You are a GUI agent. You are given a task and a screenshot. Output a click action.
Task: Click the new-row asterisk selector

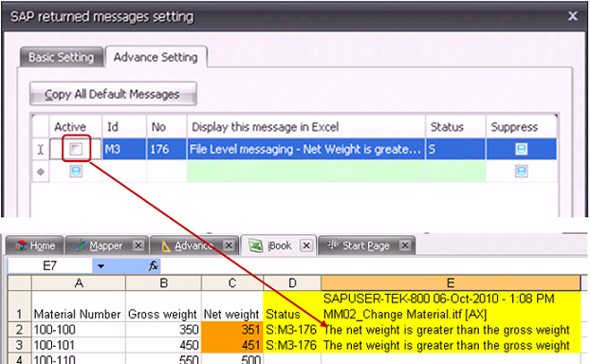[41, 172]
